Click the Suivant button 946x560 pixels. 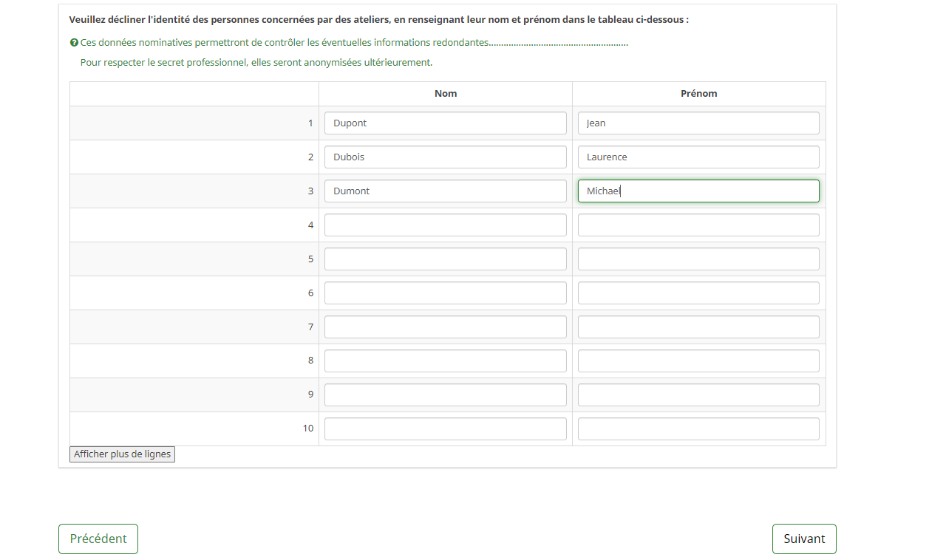click(x=803, y=539)
